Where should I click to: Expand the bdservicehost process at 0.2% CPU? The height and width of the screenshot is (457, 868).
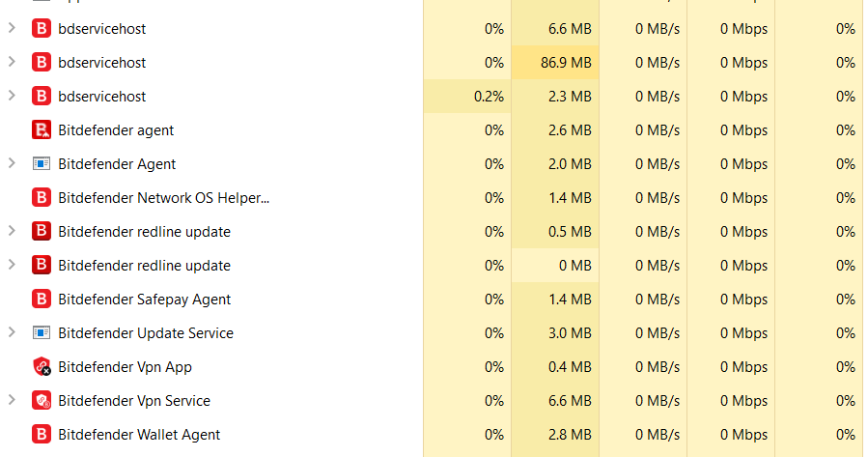(x=12, y=97)
